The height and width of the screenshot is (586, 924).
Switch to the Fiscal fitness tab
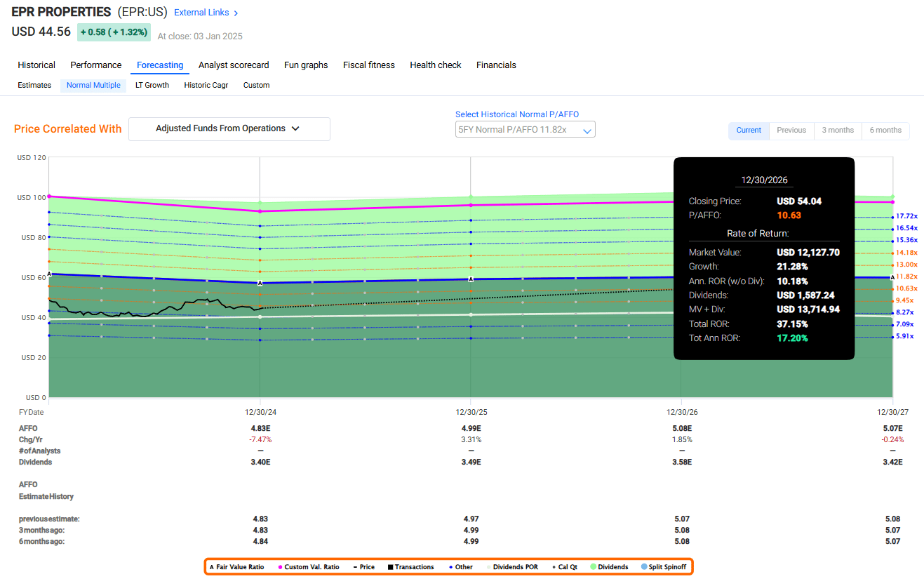click(x=368, y=65)
